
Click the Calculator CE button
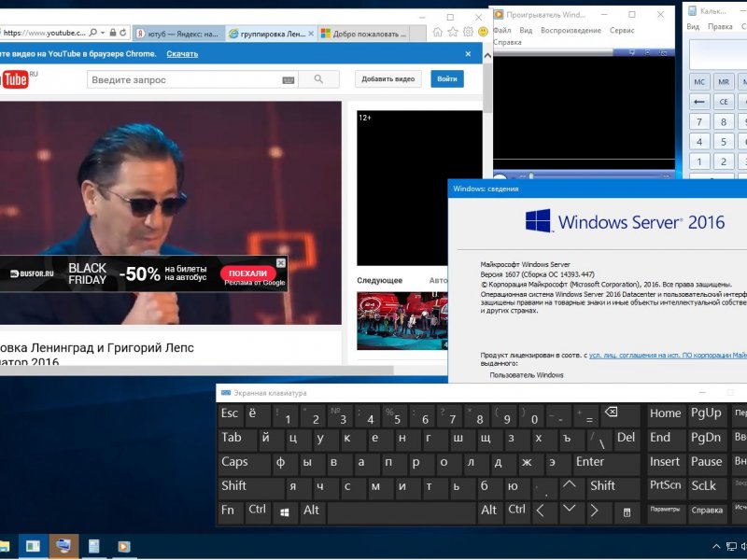tap(723, 102)
